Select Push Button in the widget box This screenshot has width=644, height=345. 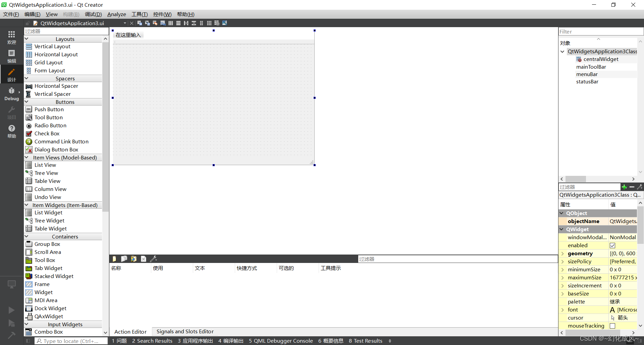pos(49,110)
